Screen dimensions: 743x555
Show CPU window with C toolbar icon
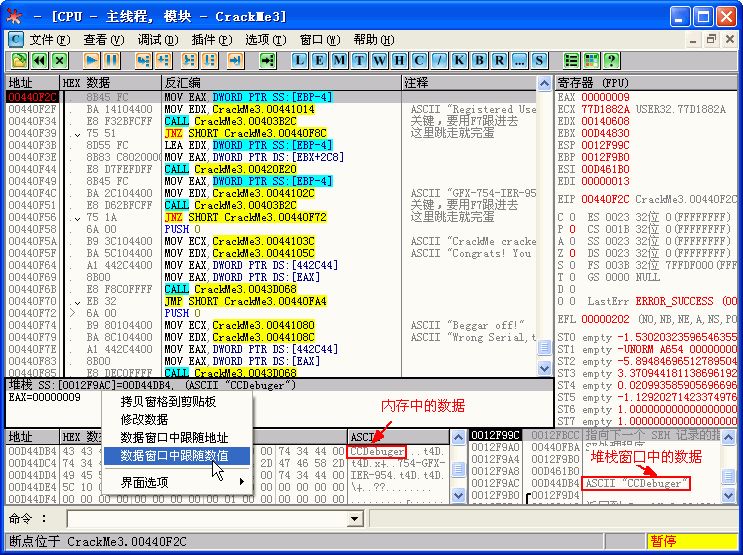[419, 61]
